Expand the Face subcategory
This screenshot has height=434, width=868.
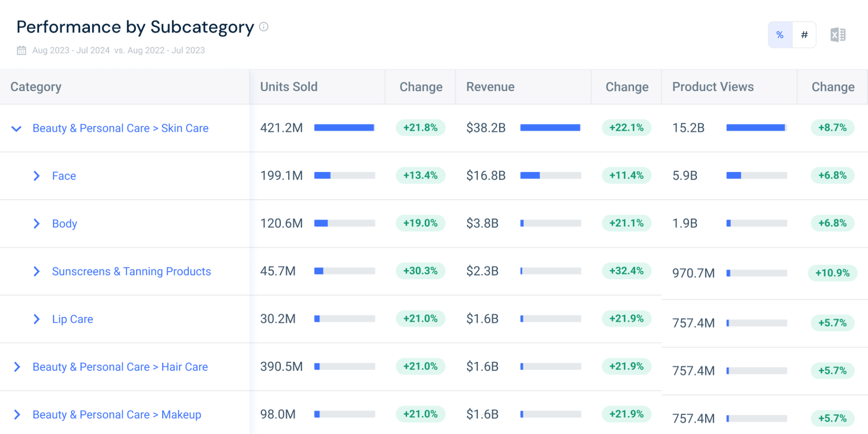tap(36, 176)
